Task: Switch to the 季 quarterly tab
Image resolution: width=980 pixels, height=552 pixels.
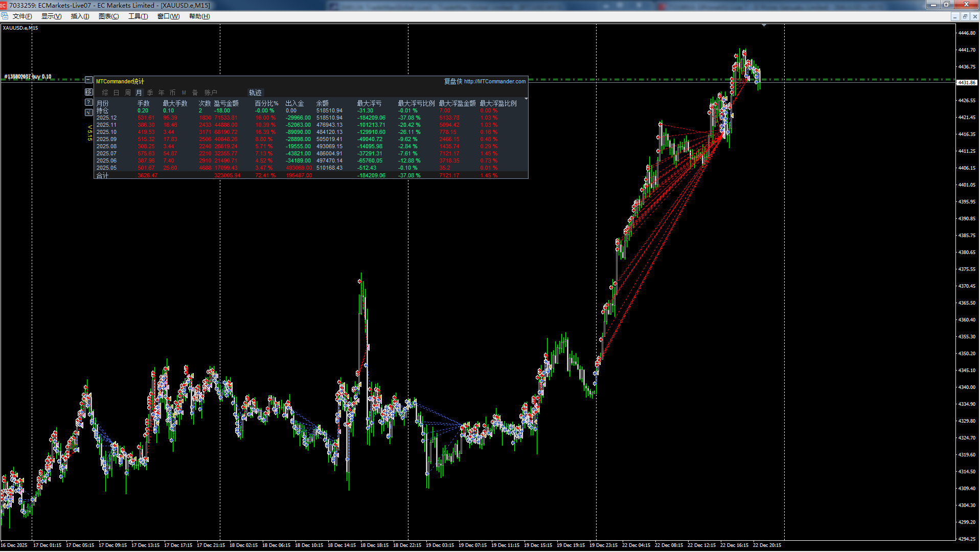Action: (150, 93)
